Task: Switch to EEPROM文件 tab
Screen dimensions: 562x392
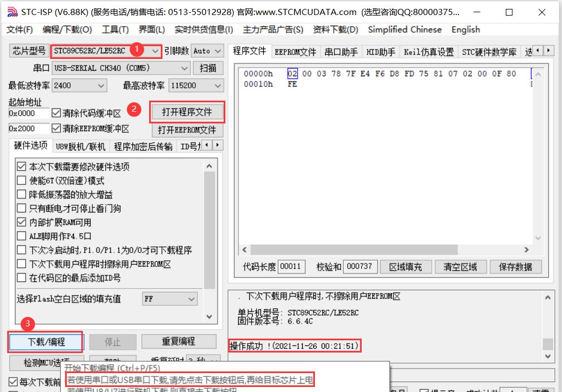Action: point(295,52)
